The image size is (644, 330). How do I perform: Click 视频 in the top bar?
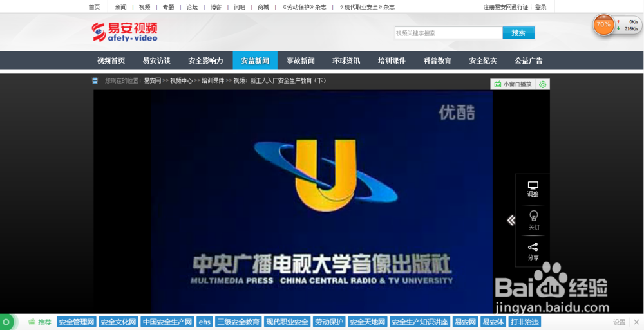click(x=144, y=6)
